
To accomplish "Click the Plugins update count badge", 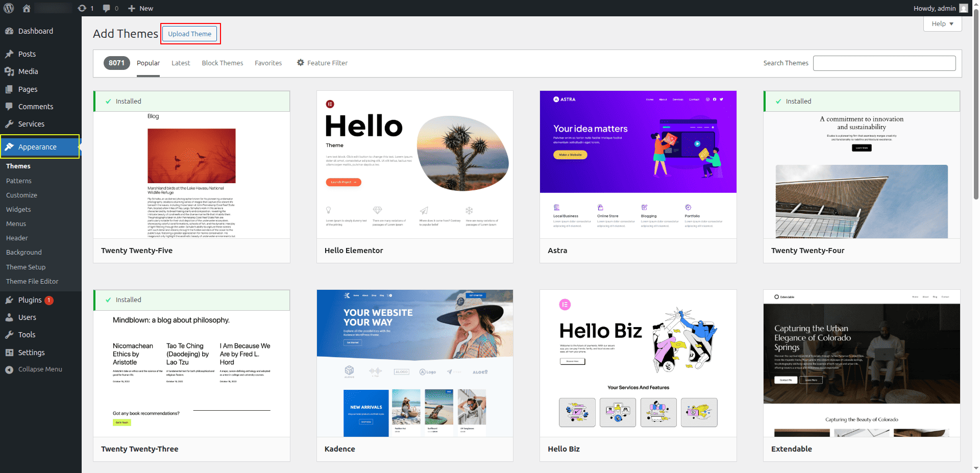I will 49,301.
